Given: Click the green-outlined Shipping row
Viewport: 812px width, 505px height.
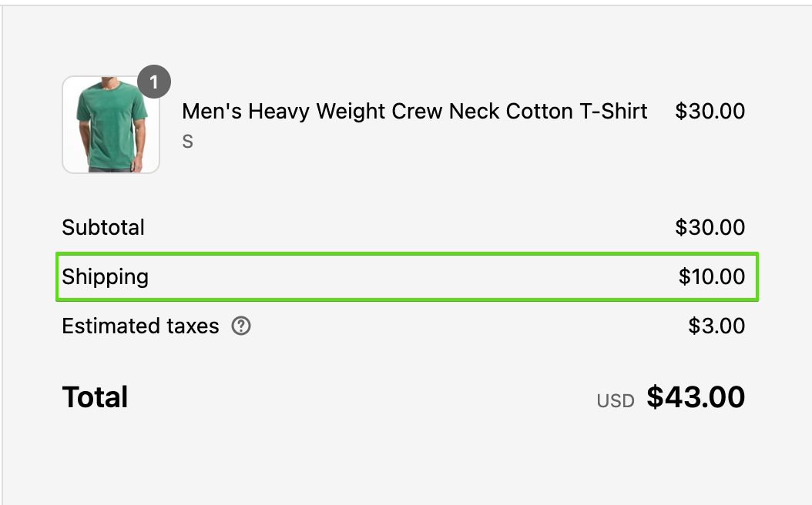Looking at the screenshot, I should tap(407, 277).
